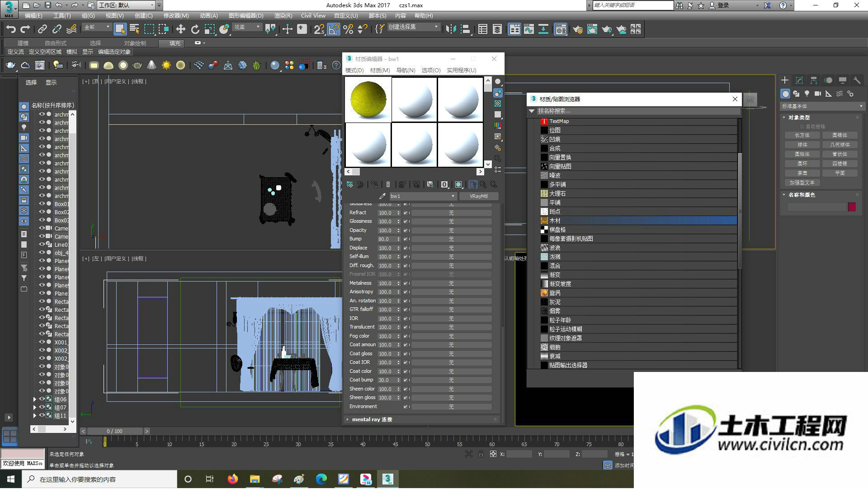
Task: Click Go to Parent icon in material editor
Action: click(483, 184)
